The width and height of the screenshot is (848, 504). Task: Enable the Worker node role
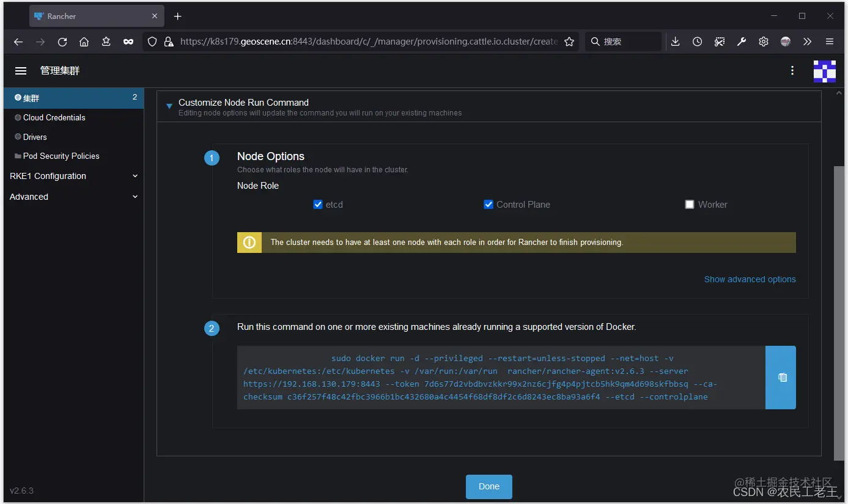click(x=690, y=205)
